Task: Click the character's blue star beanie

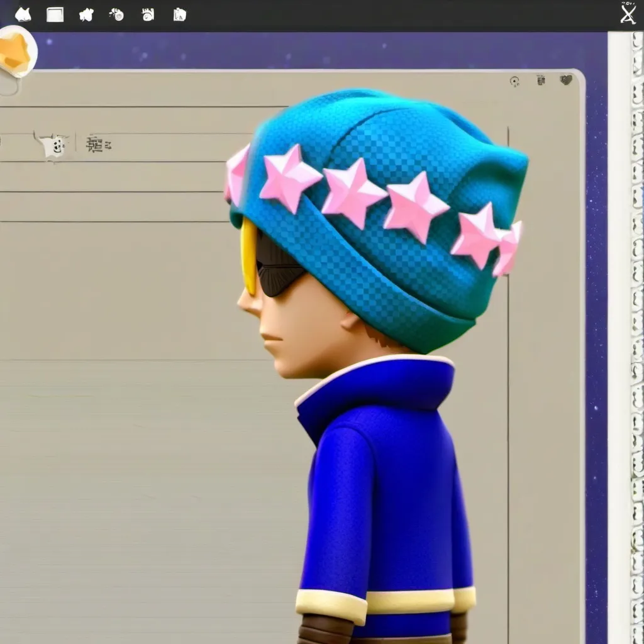Action: click(x=378, y=218)
